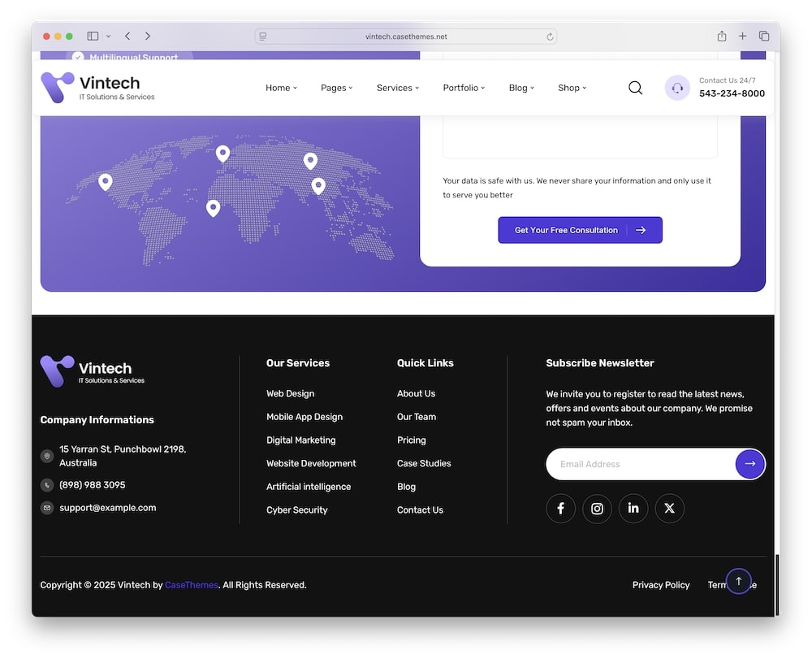Open the Cyber Security link
Image resolution: width=812 pixels, height=659 pixels.
coord(296,510)
